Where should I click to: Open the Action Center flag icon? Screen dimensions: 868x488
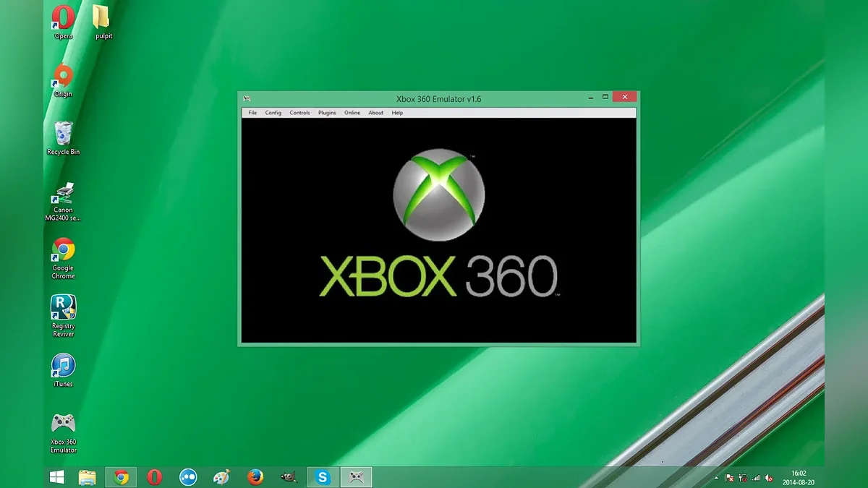730,479
